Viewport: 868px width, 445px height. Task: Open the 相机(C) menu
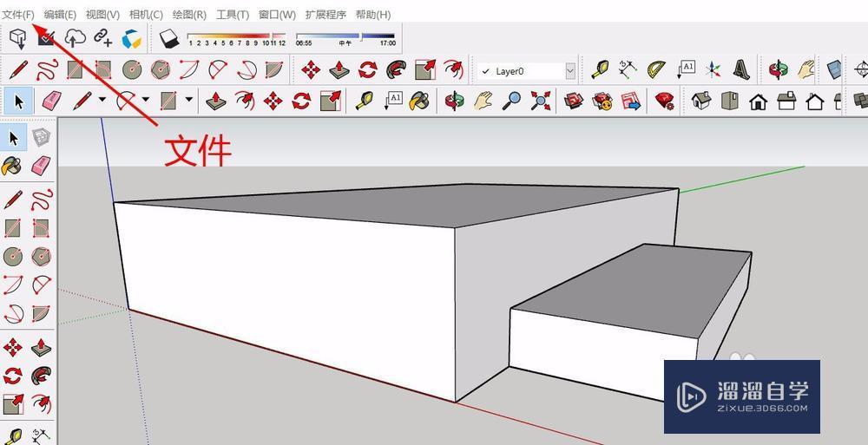coord(146,15)
